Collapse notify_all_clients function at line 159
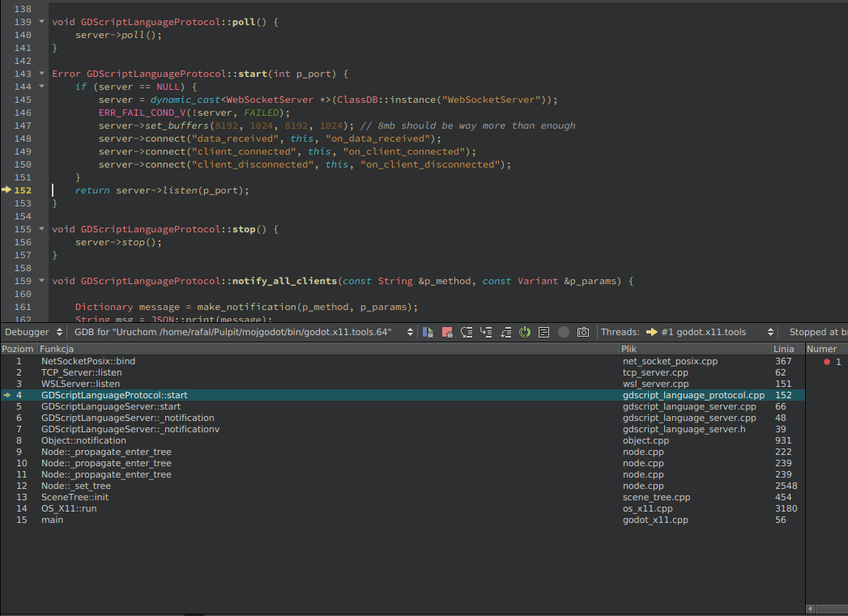Viewport: 848px width, 616px height. coord(41,281)
